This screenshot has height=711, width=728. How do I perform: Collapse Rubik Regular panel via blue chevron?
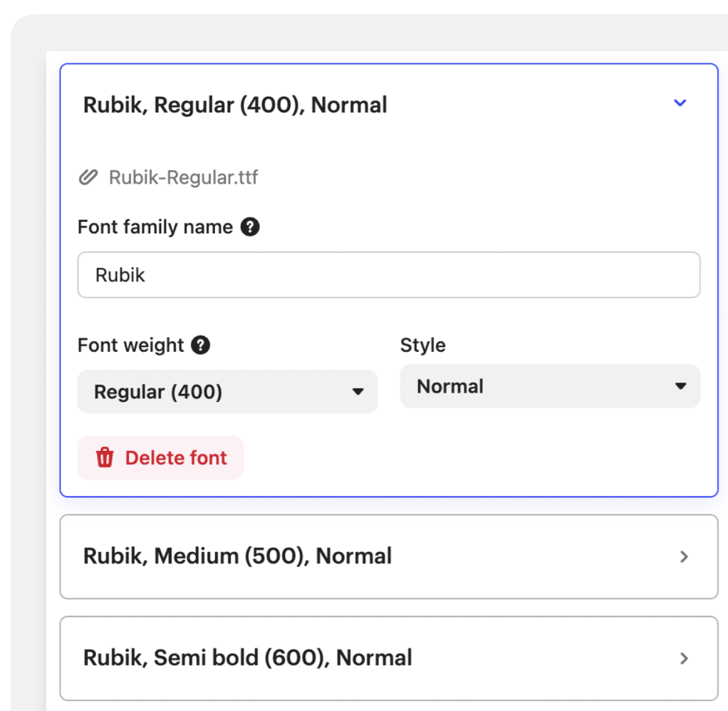coord(680,103)
